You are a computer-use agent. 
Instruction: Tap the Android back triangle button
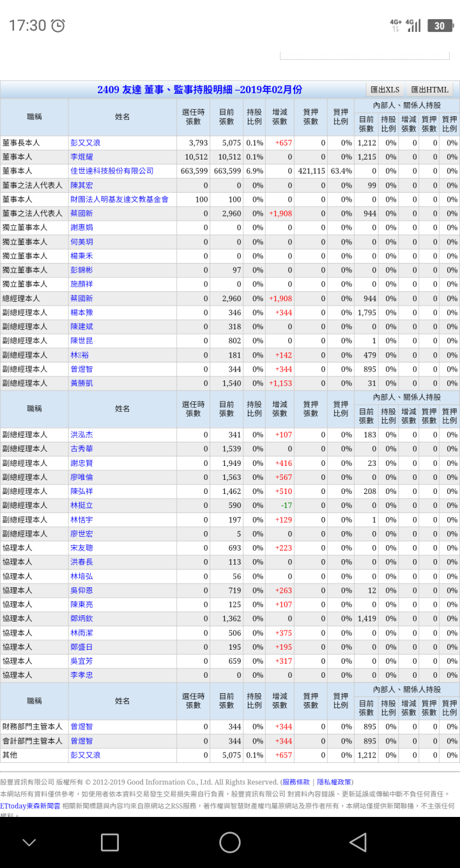[358, 842]
